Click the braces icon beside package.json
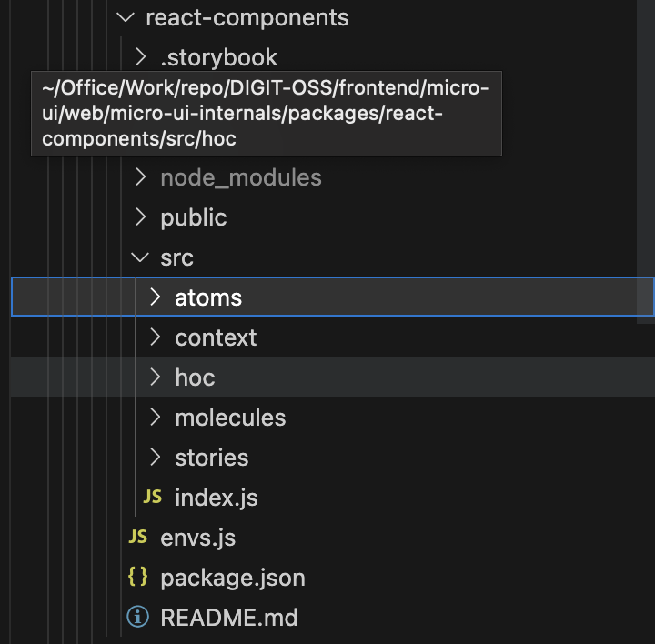The height and width of the screenshot is (644, 655). (138, 577)
